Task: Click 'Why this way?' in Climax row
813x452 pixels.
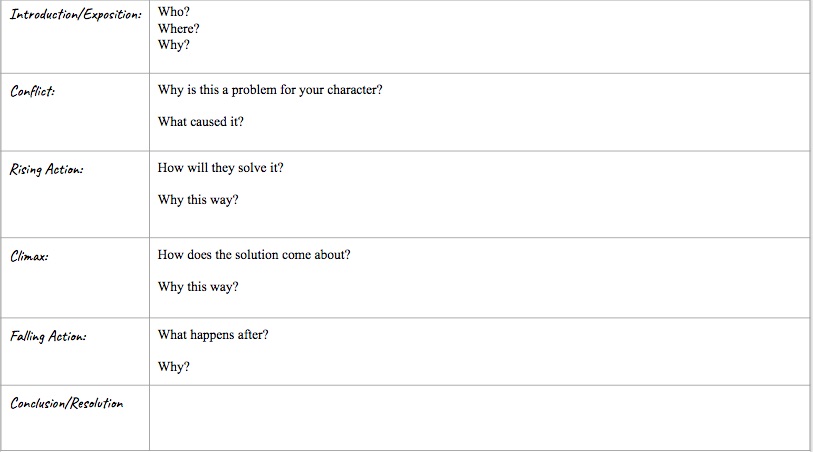Action: point(198,287)
